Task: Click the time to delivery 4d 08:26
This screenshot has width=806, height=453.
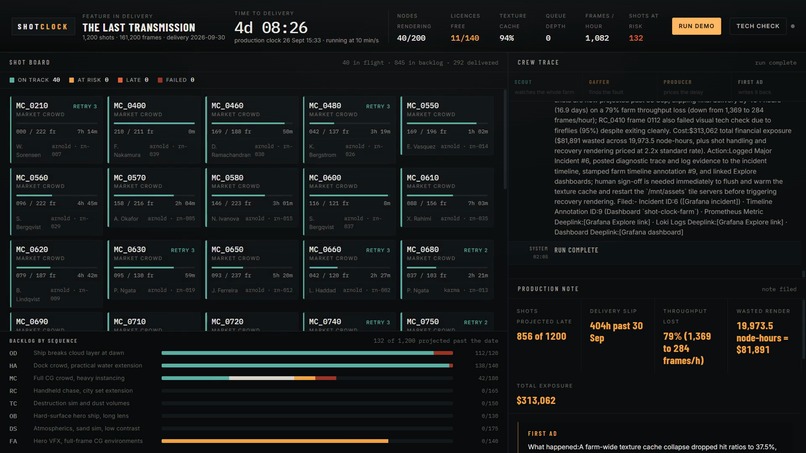Action: [271, 27]
